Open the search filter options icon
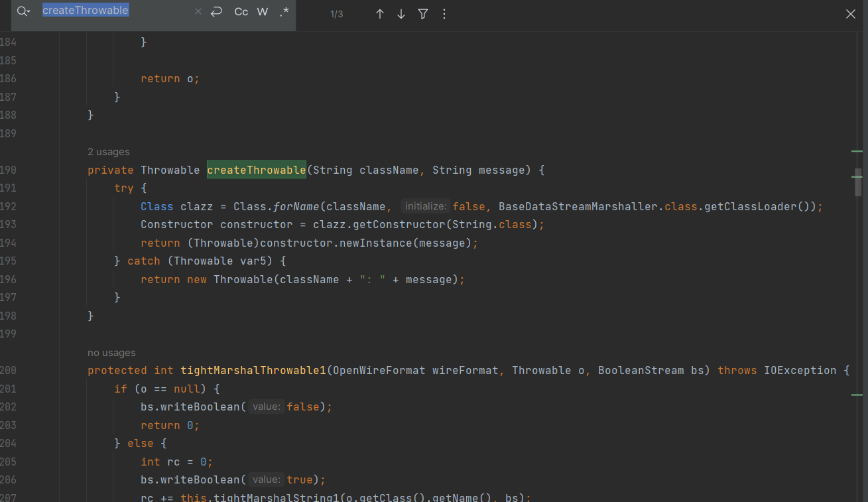 (423, 14)
